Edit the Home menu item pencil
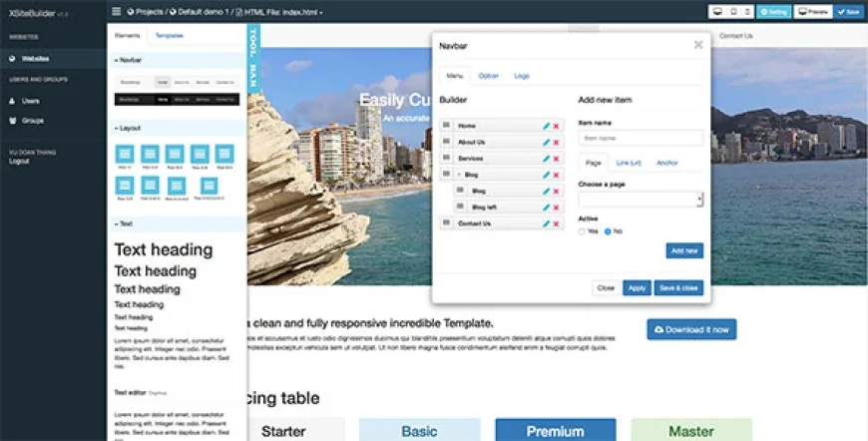 [x=546, y=126]
